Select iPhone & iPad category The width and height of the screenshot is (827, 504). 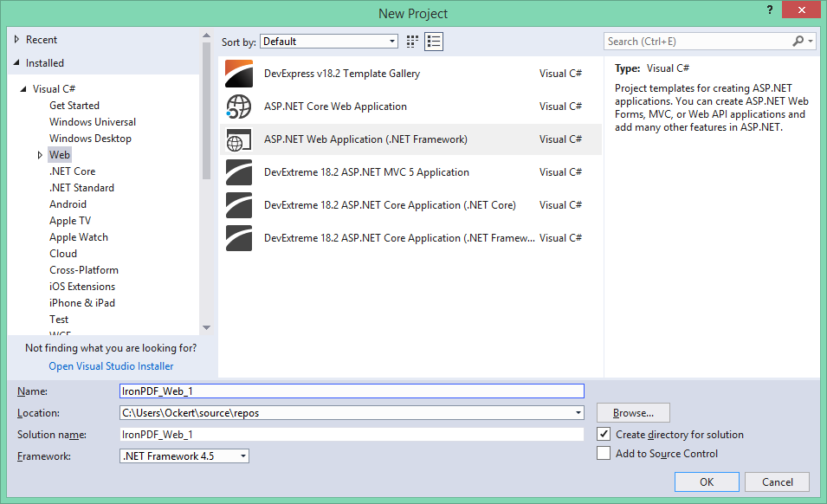[82, 302]
